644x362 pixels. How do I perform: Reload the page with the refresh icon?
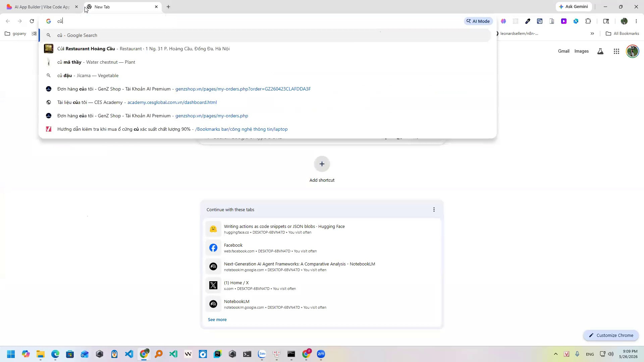pyautogui.click(x=32, y=21)
